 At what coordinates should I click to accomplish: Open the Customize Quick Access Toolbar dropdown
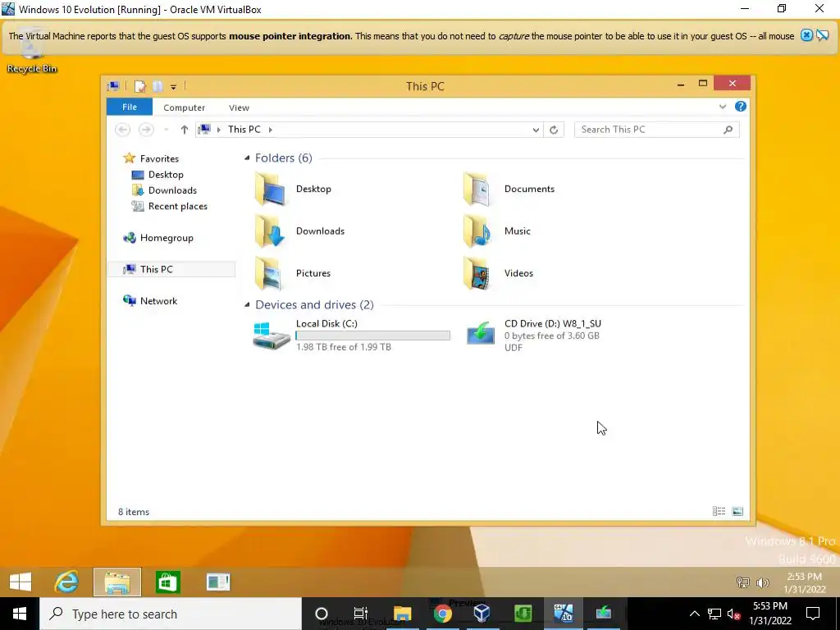pyautogui.click(x=174, y=87)
